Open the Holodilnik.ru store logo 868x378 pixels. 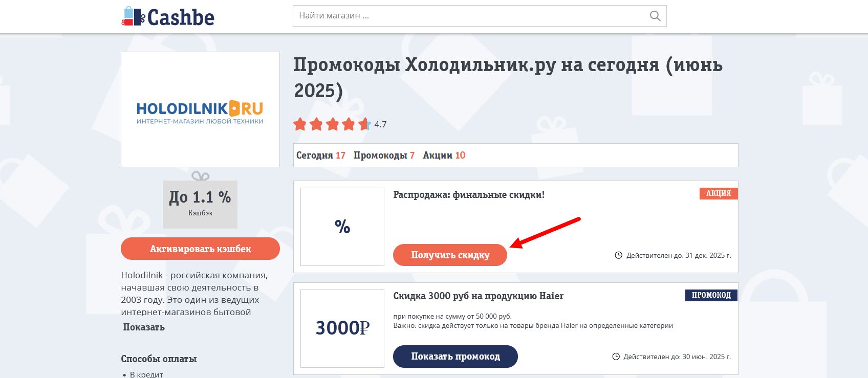[200, 109]
